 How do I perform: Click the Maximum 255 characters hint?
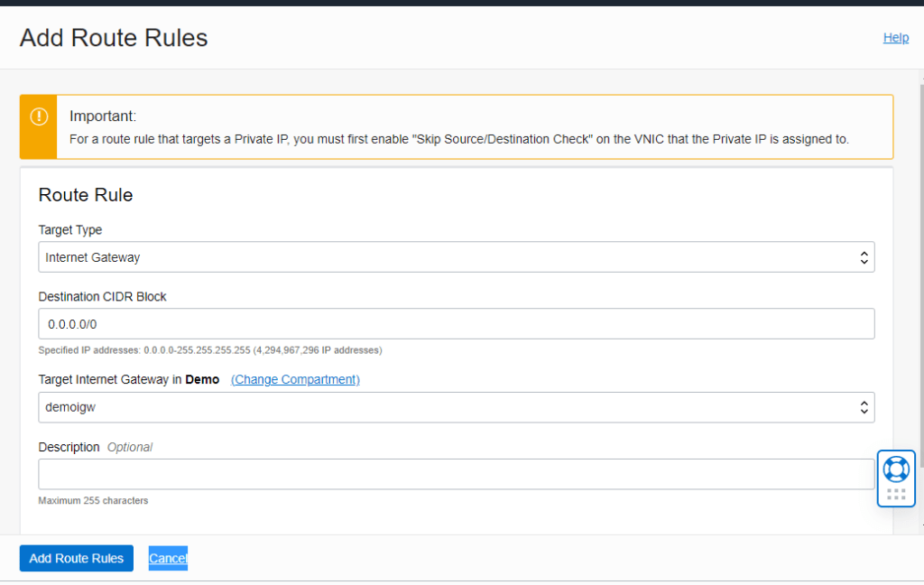point(93,500)
